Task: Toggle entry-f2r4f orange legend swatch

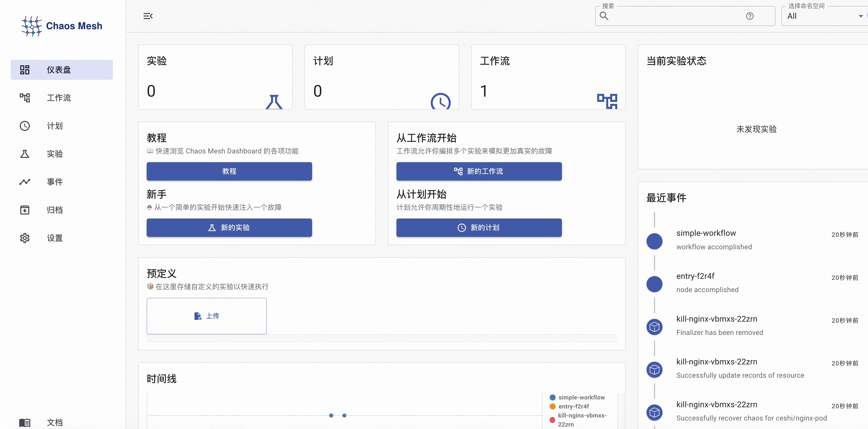Action: [553, 406]
